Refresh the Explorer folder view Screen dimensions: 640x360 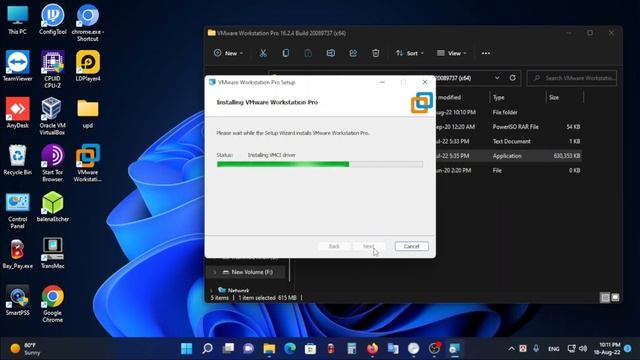[513, 78]
